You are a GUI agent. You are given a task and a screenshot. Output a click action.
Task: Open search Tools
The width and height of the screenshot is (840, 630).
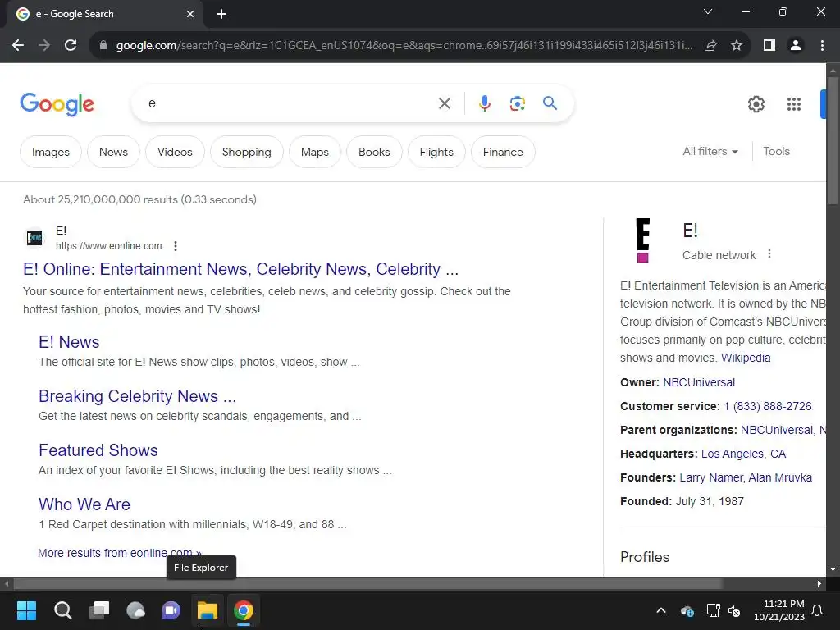tap(776, 152)
